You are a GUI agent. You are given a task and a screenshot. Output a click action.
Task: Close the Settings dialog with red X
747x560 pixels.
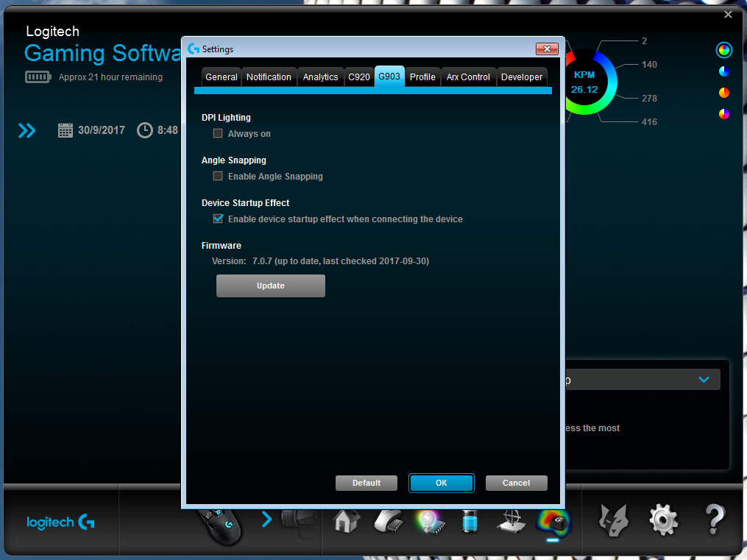point(547,49)
